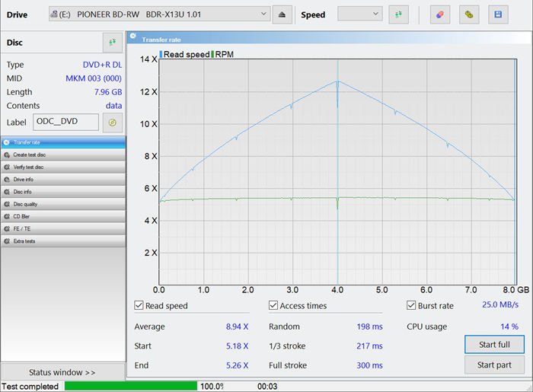
Task: Click the Test completed status text
Action: click(x=30, y=386)
